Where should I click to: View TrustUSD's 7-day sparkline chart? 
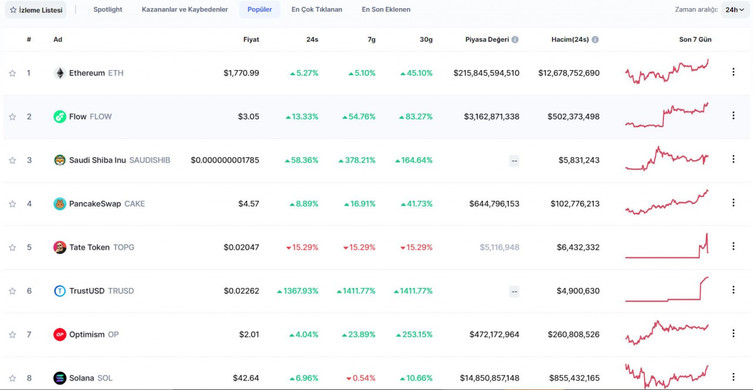point(667,289)
